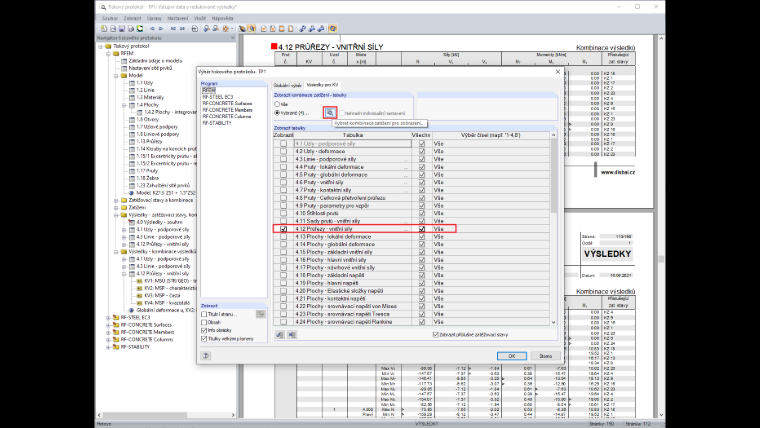Select RF-STEEL EC3 in Program list
Image resolution: width=760 pixels, height=428 pixels.
coord(218,97)
